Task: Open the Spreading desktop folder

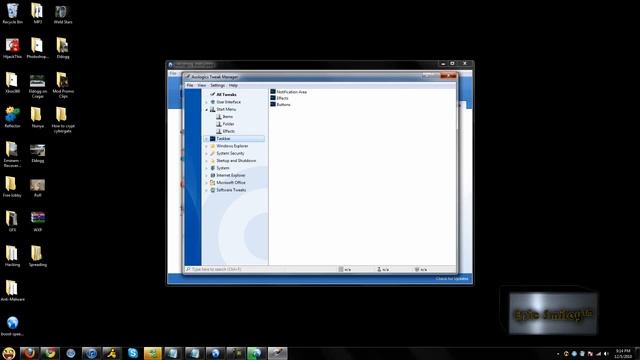Action: (38, 256)
